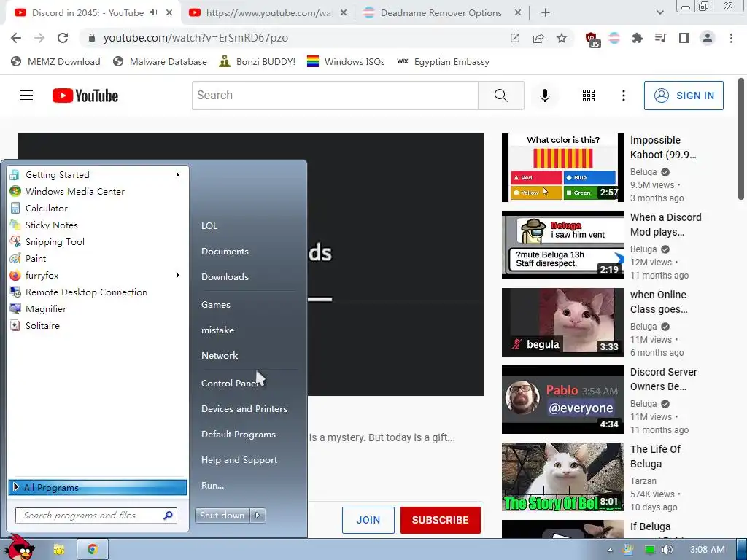Screen dimensions: 747x560
Task: Reload the page with refresh icon
Action: (x=63, y=38)
